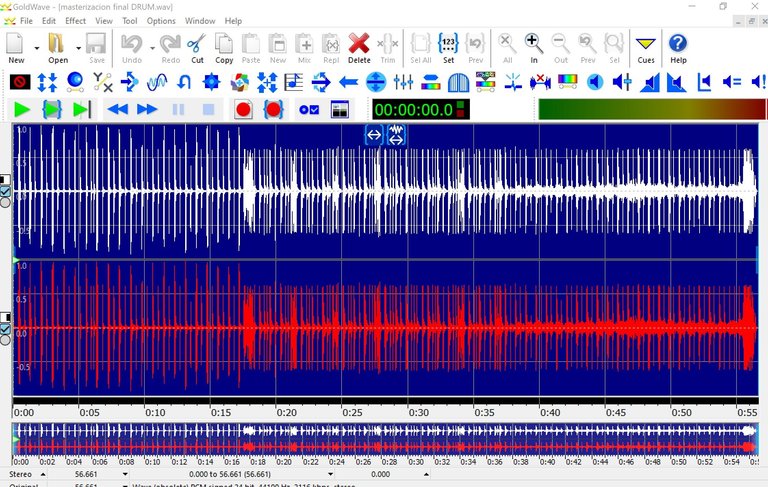Click the silence removal red X icon
This screenshot has height=487, width=768.
click(540, 82)
